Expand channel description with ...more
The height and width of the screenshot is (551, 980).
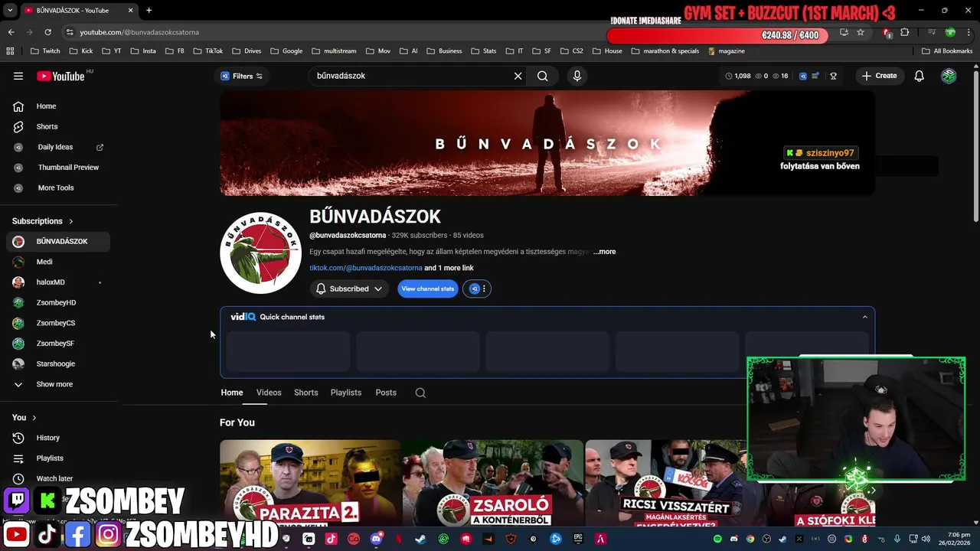point(604,252)
